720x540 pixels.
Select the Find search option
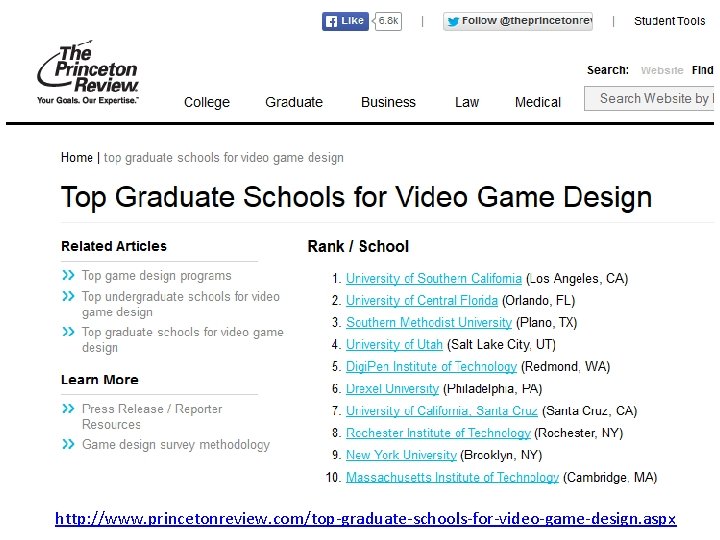pyautogui.click(x=703, y=70)
